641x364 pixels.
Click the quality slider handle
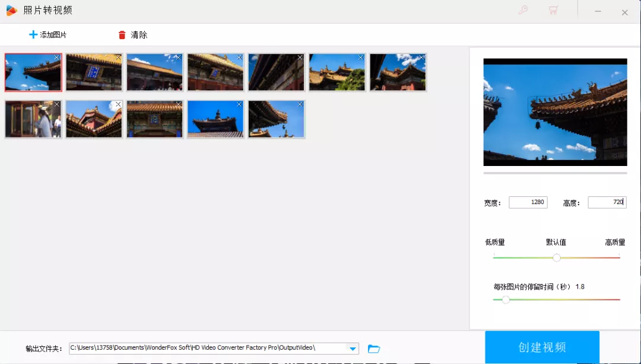tap(557, 258)
